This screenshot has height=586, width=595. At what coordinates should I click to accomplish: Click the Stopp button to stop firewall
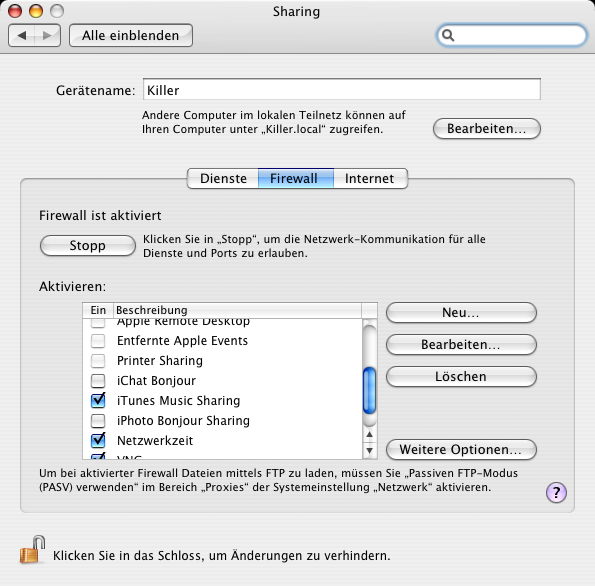click(88, 246)
